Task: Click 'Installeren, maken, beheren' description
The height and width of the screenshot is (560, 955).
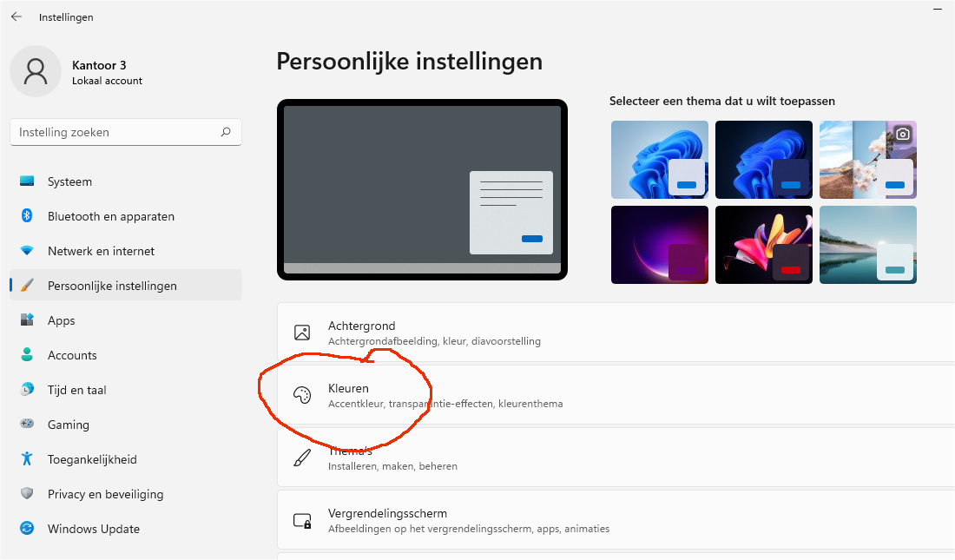Action: pos(392,466)
